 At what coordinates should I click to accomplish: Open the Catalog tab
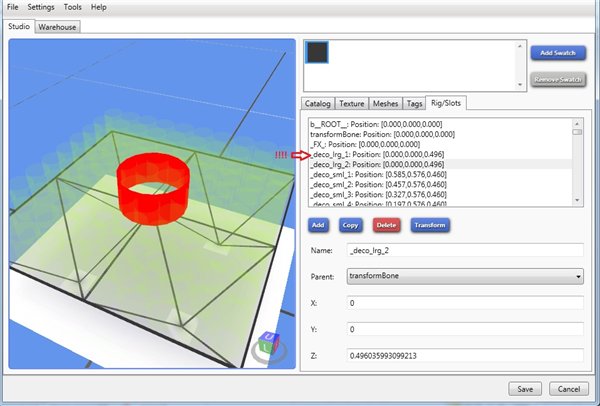(318, 103)
